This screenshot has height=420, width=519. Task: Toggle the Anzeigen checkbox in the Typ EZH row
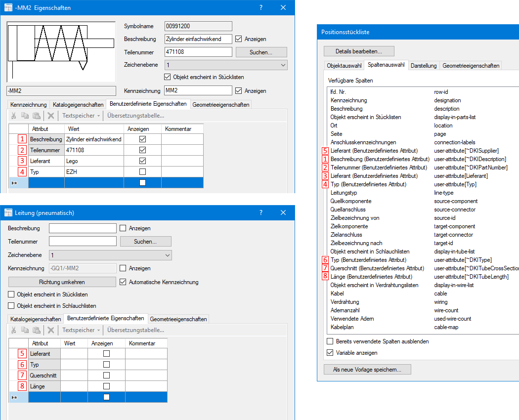click(x=143, y=171)
